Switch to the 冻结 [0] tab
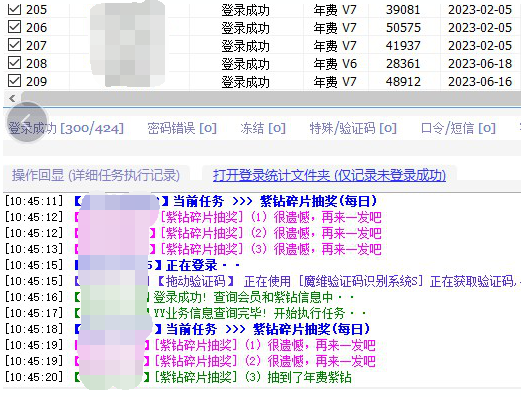Image resolution: width=521 pixels, height=397 pixels. pyautogui.click(x=263, y=128)
